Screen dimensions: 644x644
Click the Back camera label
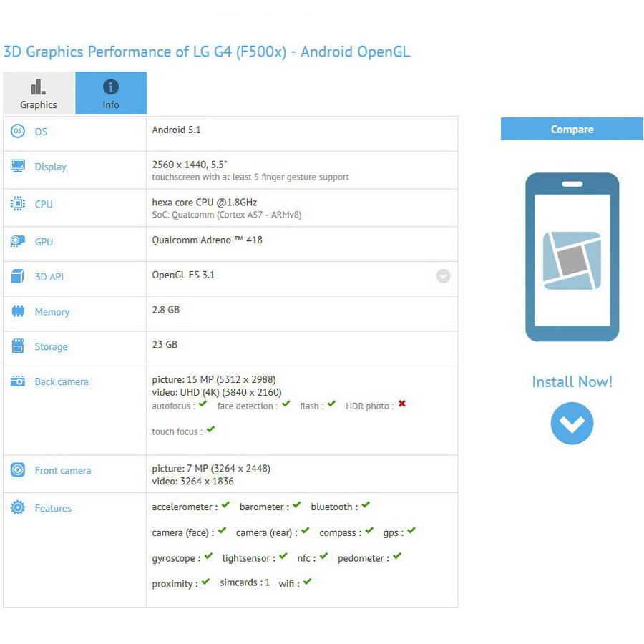[x=62, y=382]
